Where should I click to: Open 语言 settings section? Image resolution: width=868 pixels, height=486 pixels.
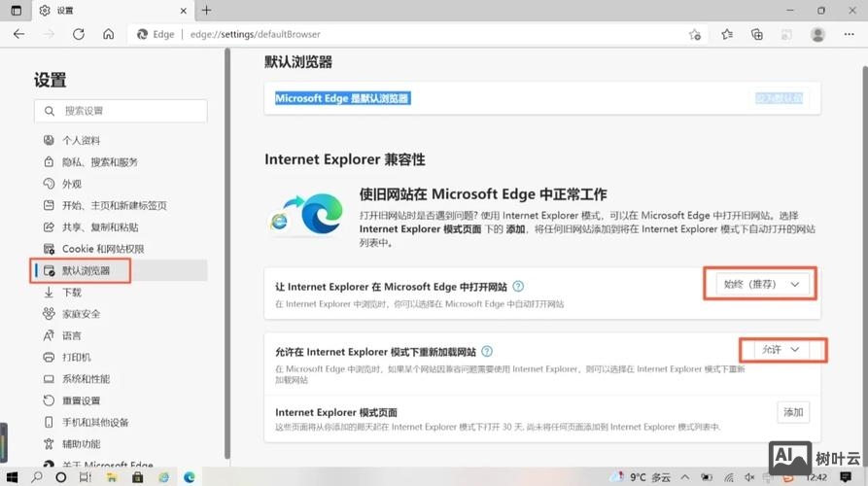(x=71, y=335)
